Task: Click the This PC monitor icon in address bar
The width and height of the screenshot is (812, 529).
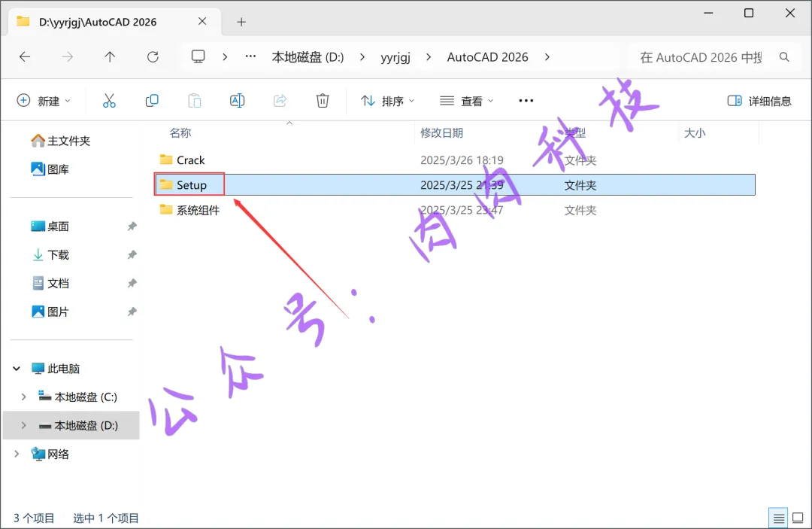Action: pos(198,56)
